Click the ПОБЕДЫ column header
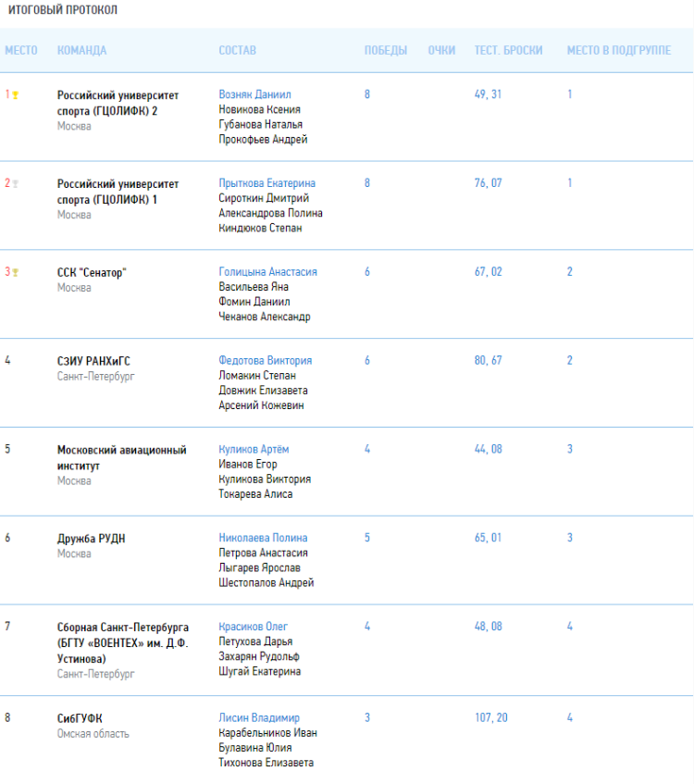 click(385, 50)
